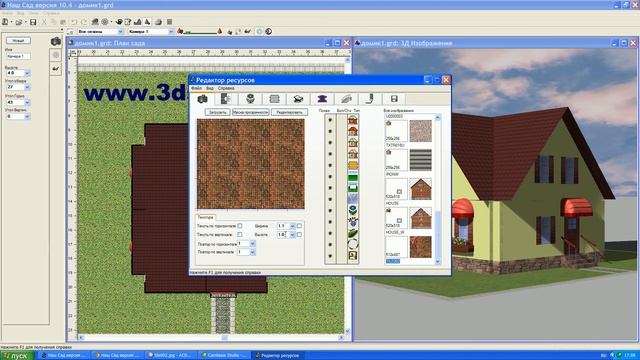Tick the 'Тянуть по горизонтали' checkbox
Viewport: 640px width, 360px height.
(240, 226)
